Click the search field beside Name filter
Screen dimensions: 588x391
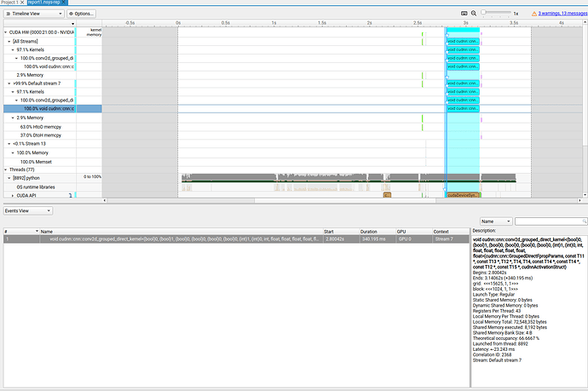coord(553,221)
